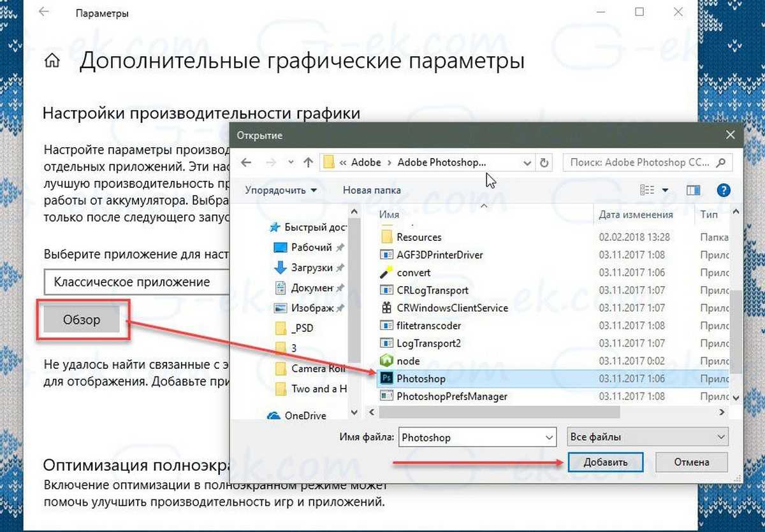Screen dimensions: 765x532
Task: Click the Resources folder icon
Action: click(386, 237)
